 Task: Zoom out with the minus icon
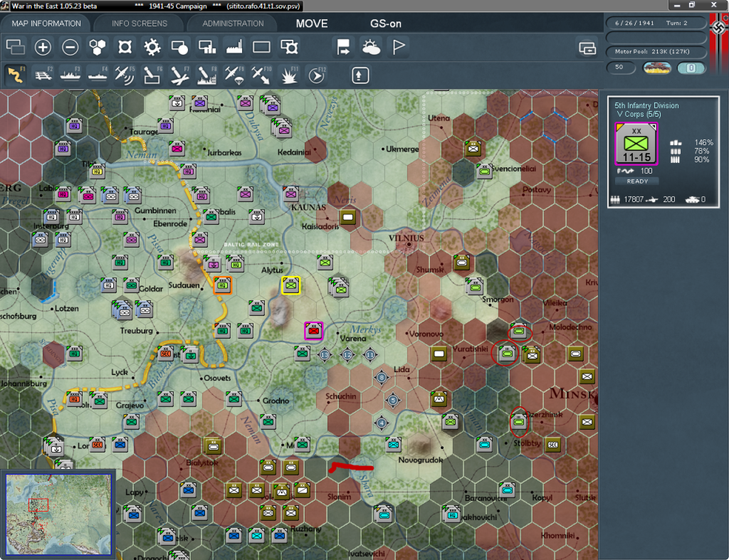[x=70, y=47]
